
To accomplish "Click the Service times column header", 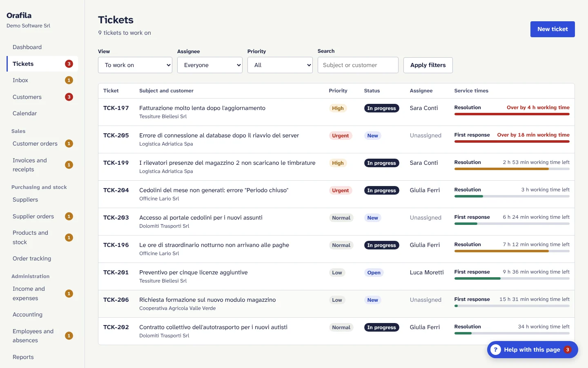I will coord(471,91).
